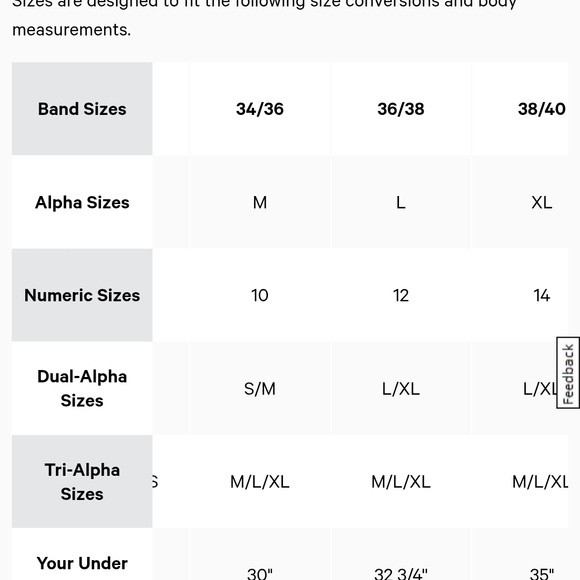Click the alpha size L cell

pyautogui.click(x=401, y=202)
